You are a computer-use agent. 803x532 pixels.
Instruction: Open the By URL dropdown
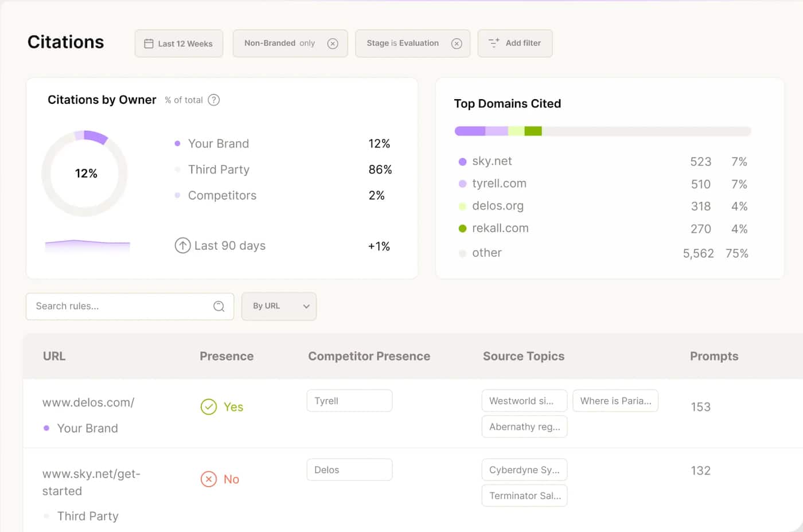pyautogui.click(x=279, y=306)
